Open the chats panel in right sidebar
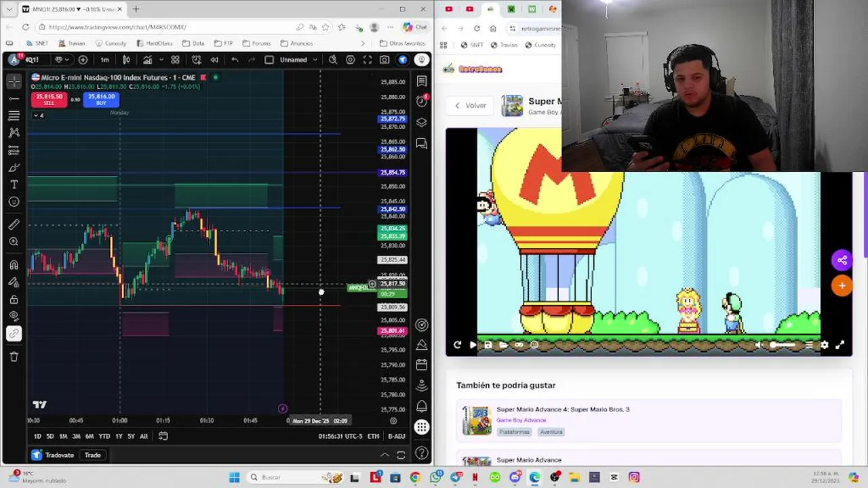The width and height of the screenshot is (868, 488). 422,144
